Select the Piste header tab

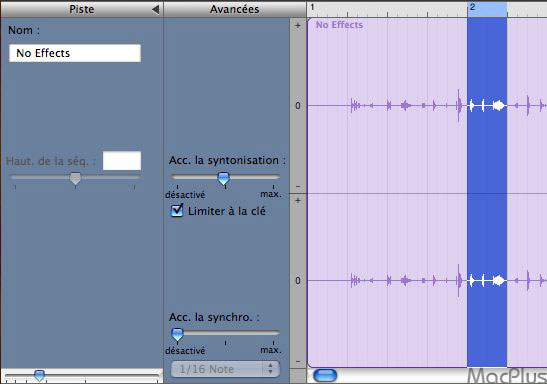tap(82, 9)
